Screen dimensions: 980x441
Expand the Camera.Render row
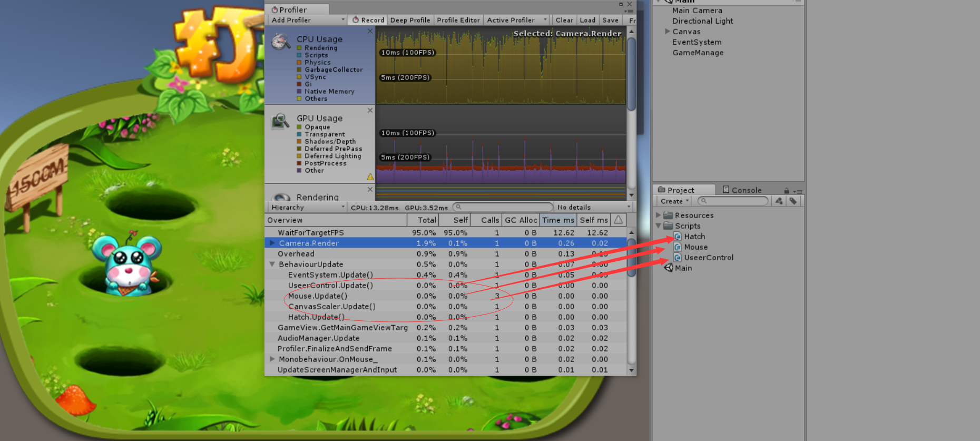point(272,243)
